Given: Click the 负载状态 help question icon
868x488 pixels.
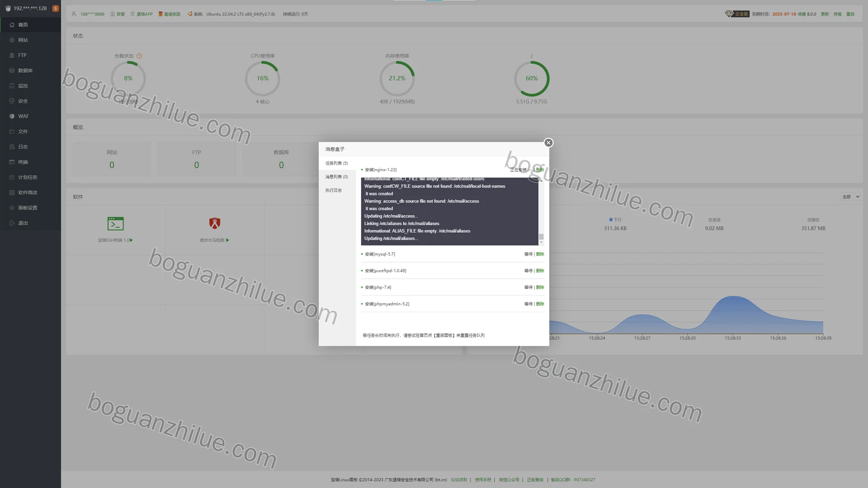Looking at the screenshot, I should click(x=139, y=56).
